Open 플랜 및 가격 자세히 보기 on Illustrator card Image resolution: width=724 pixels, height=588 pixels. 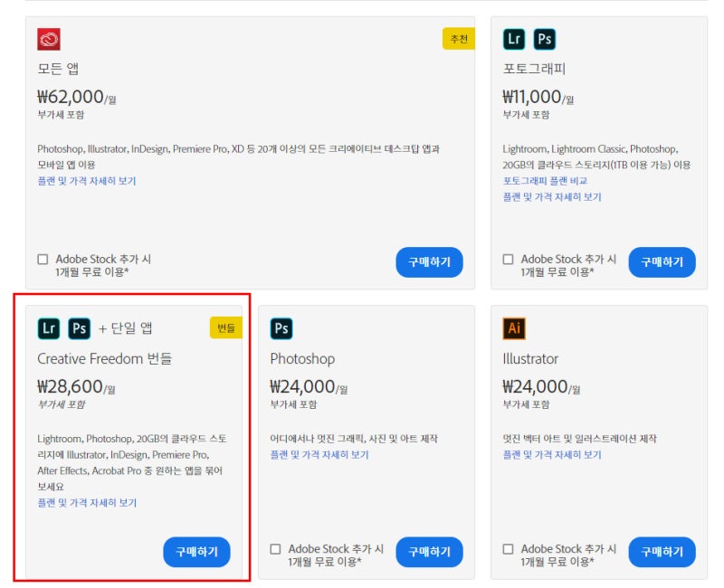[x=552, y=455]
